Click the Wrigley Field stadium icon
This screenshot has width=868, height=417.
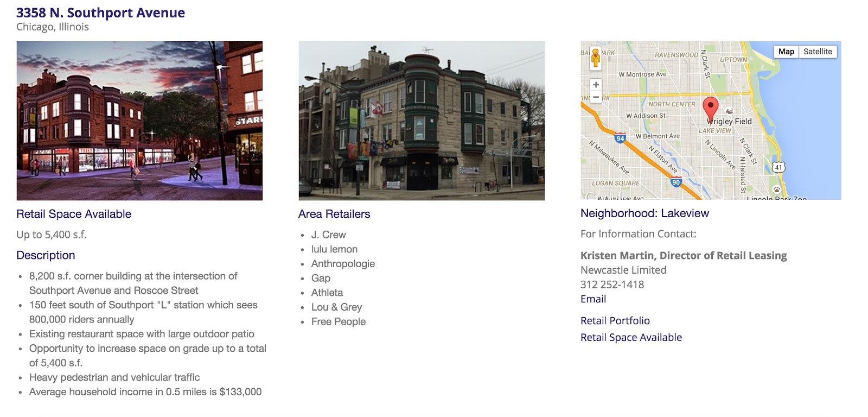tap(730, 111)
